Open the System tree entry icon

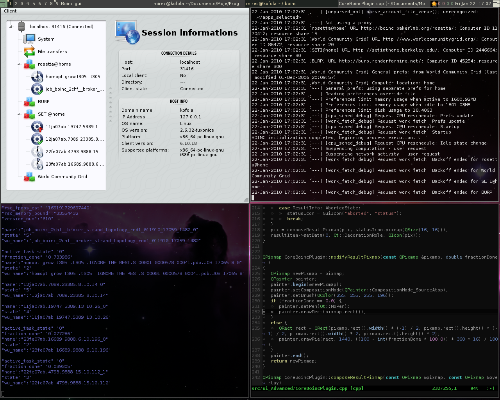[29, 39]
